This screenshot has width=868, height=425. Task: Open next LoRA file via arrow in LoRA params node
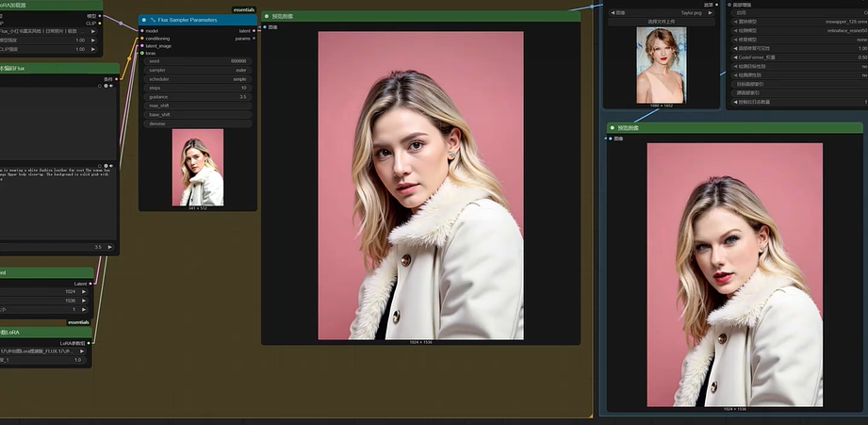tap(82, 351)
